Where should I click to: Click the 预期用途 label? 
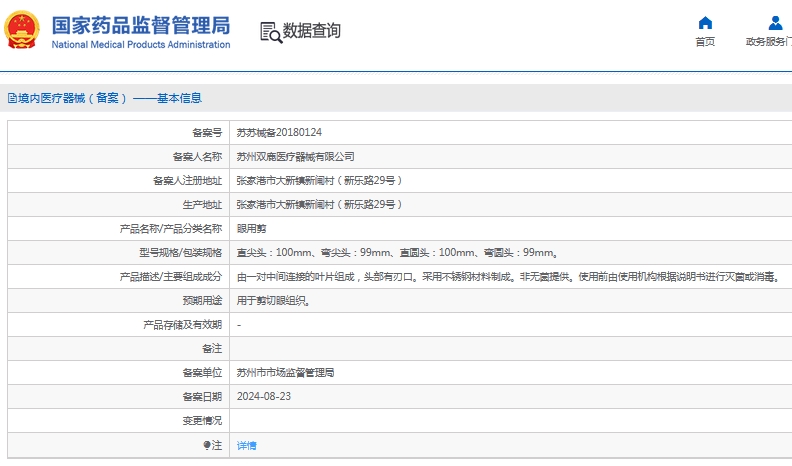click(203, 301)
